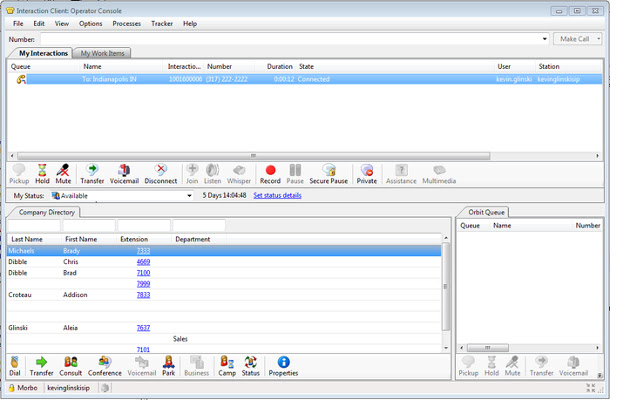Screen dimensions: 640x400
Task: Click the kevinglinskisip station in status bar
Action: [x=69, y=388]
